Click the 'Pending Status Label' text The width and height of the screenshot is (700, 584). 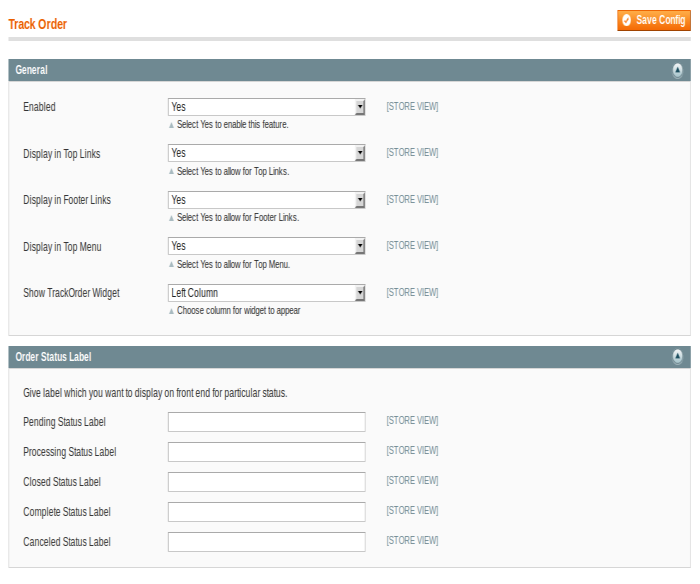64,422
